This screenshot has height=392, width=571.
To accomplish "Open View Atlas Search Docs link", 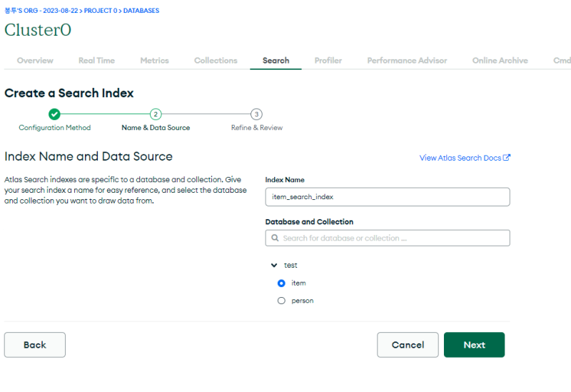I will point(460,158).
